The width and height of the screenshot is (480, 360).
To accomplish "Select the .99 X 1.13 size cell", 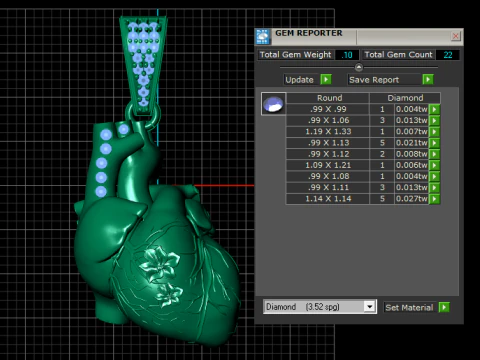I will (x=328, y=143).
